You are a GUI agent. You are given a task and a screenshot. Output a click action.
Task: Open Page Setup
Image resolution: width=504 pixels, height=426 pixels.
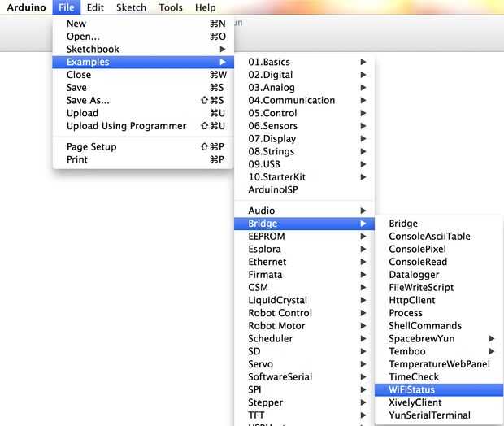click(143, 147)
